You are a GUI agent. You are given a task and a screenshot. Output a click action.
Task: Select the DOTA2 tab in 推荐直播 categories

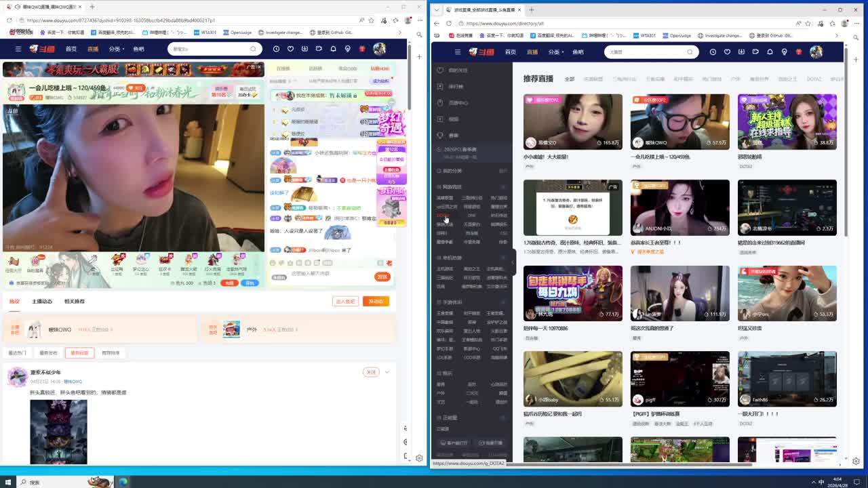pos(814,79)
